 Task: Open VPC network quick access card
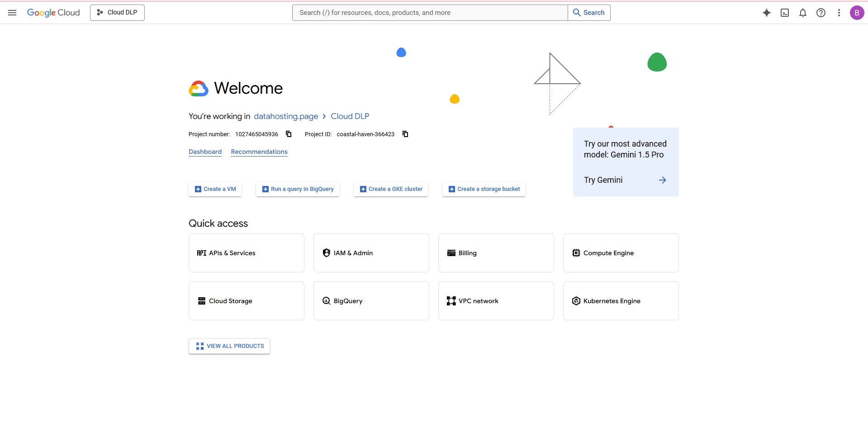pos(496,301)
